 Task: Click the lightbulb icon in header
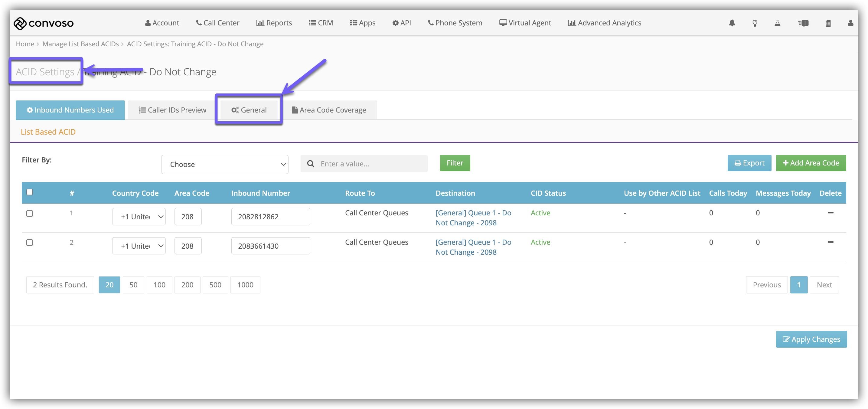click(755, 23)
